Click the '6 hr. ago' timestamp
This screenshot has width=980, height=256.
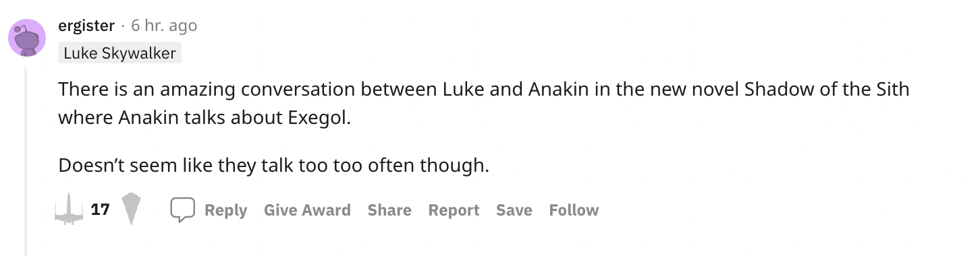click(x=164, y=26)
